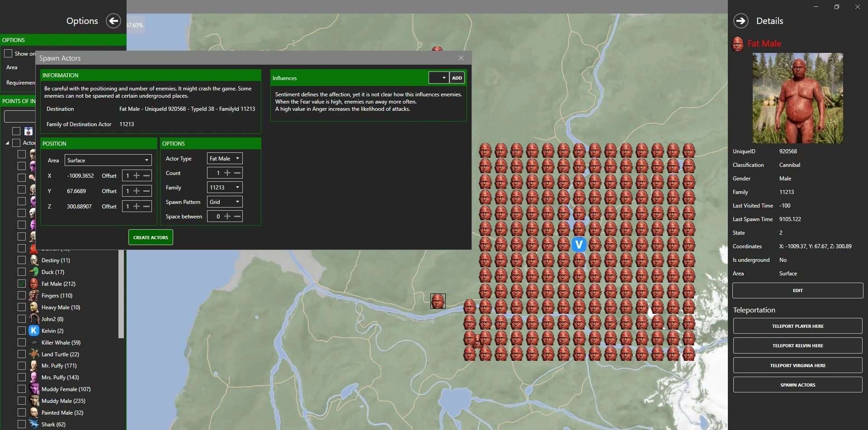
Task: Decrease the Y Offset with the minus icon
Action: click(146, 191)
